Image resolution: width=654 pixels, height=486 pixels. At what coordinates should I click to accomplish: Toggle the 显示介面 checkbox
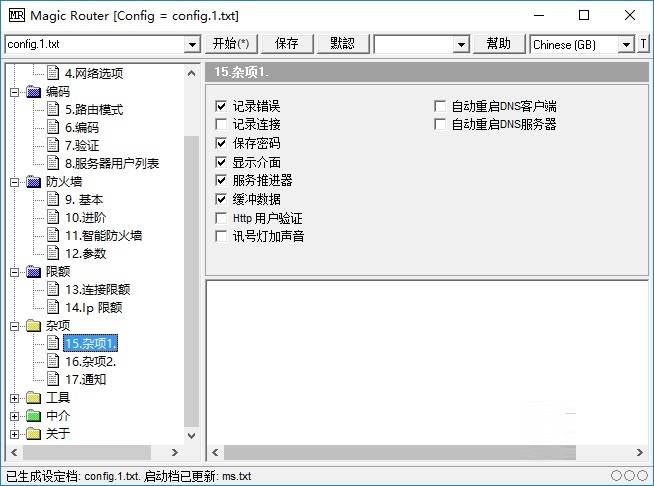(221, 162)
